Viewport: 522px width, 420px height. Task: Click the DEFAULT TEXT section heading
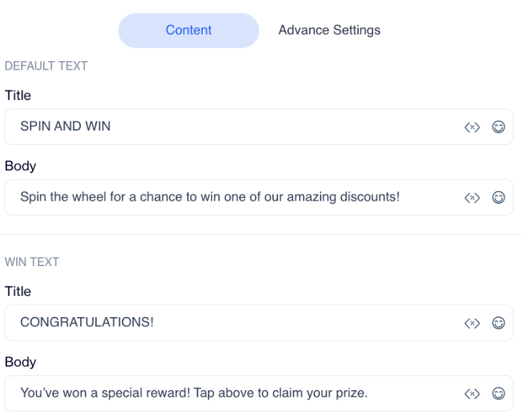45,66
